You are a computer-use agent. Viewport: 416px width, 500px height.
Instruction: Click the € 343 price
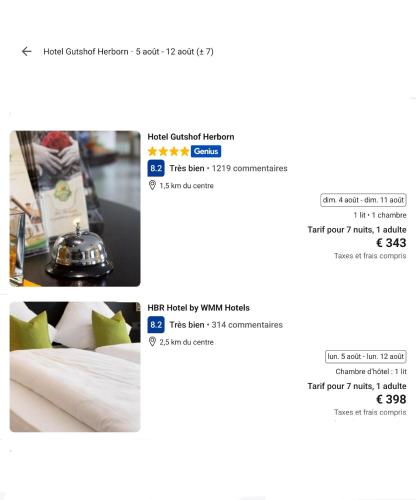(391, 243)
